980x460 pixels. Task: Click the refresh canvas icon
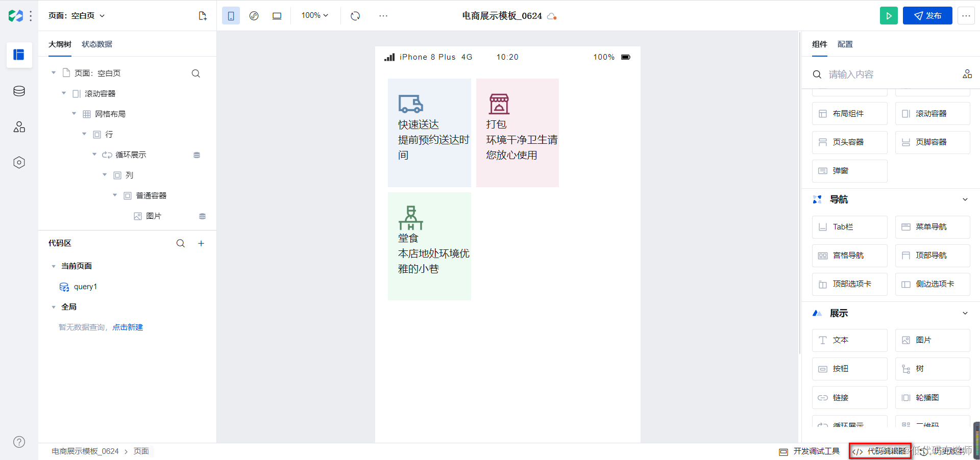[355, 16]
